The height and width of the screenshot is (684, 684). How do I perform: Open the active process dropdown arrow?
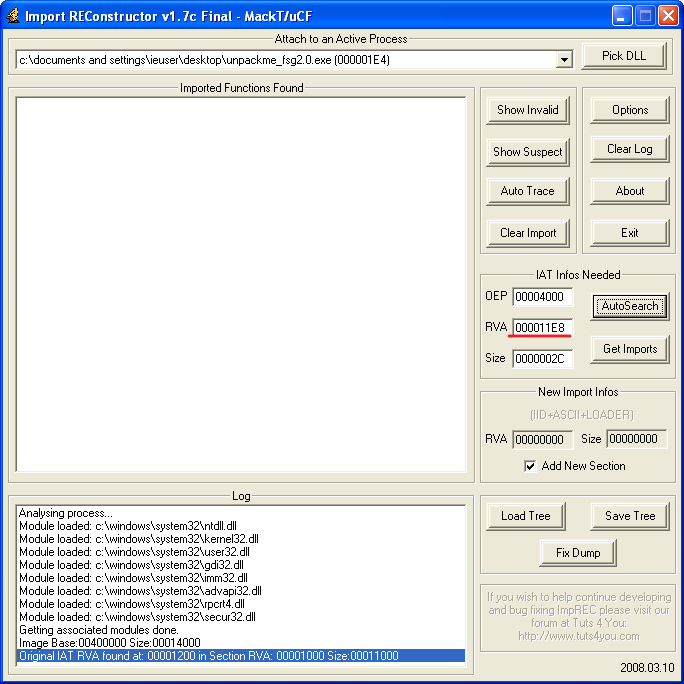click(x=564, y=60)
